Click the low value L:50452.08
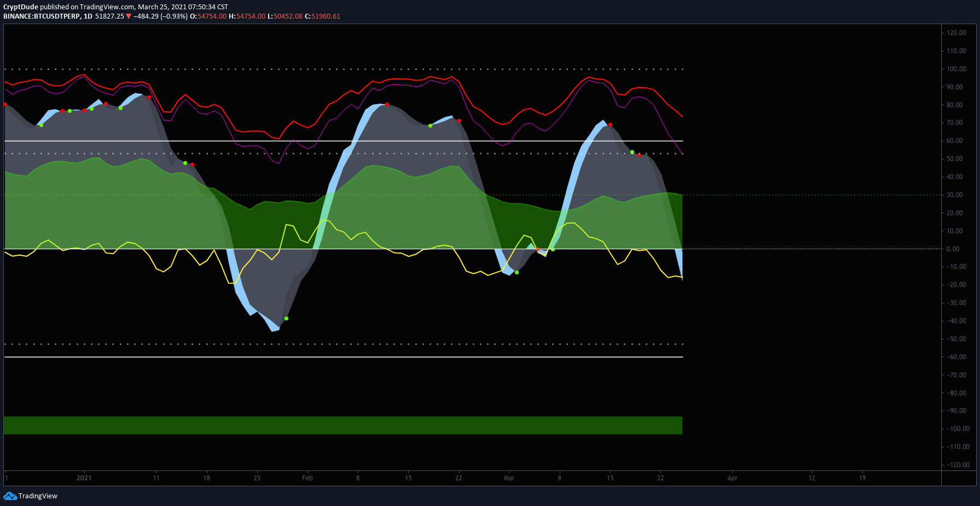 tap(285, 16)
